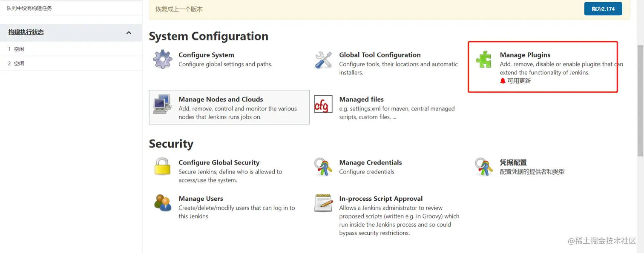The height and width of the screenshot is (253, 644).
Task: Collapse the 构建执行状态 panel chevron
Action: point(129,32)
